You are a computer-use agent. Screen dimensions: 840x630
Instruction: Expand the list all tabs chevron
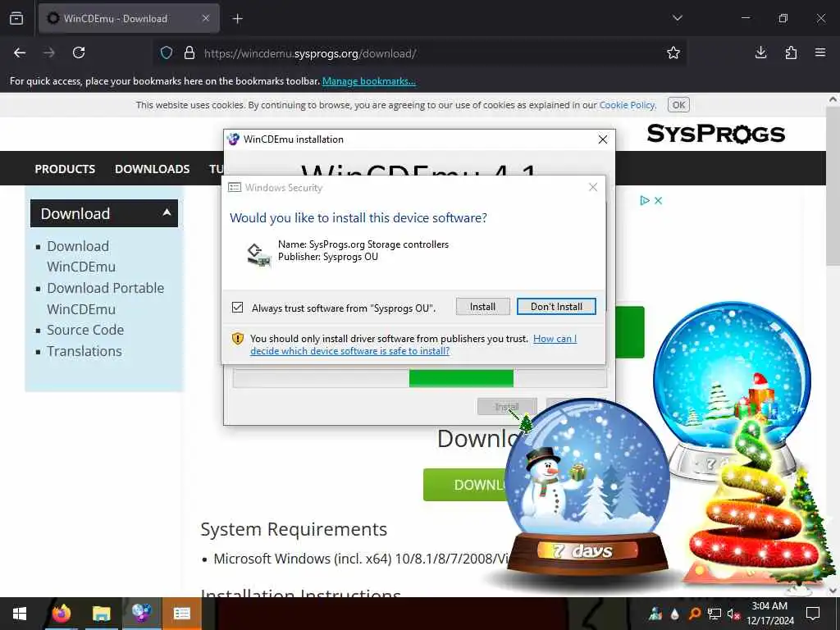(677, 18)
